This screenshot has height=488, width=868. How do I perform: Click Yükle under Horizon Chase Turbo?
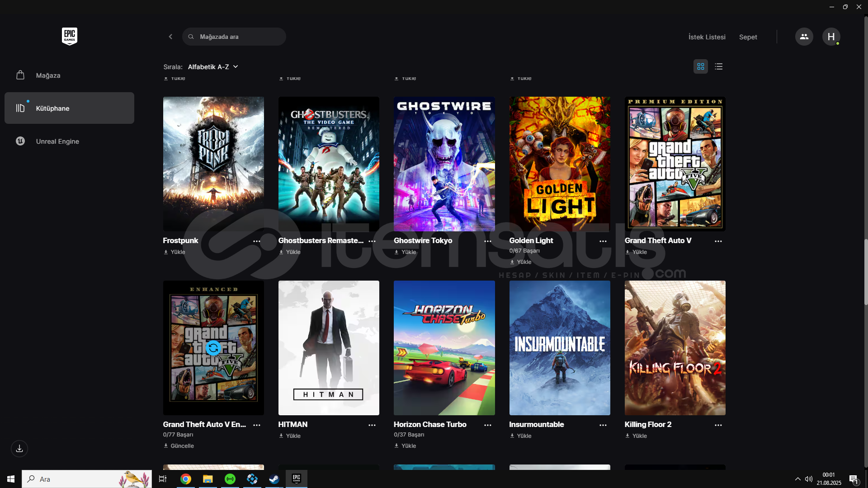[405, 446]
